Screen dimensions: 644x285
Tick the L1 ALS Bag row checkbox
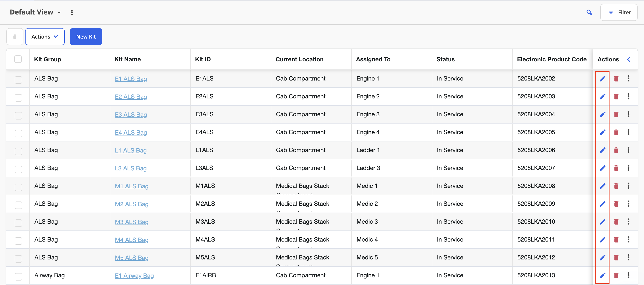pyautogui.click(x=18, y=151)
